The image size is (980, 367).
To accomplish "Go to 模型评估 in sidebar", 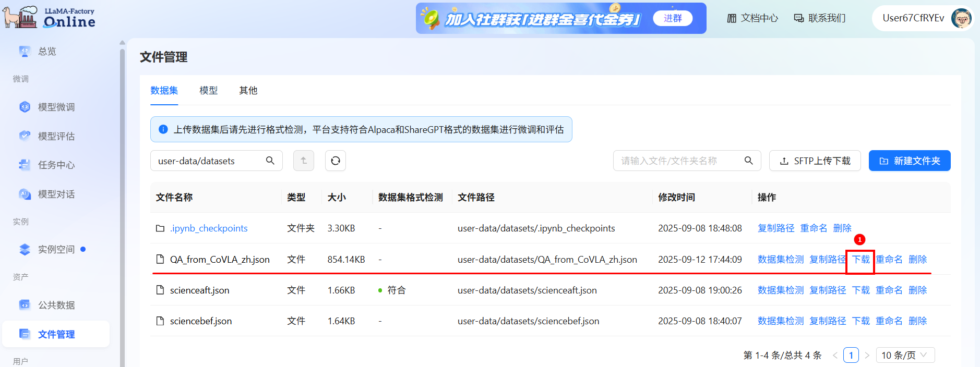I will pos(56,136).
